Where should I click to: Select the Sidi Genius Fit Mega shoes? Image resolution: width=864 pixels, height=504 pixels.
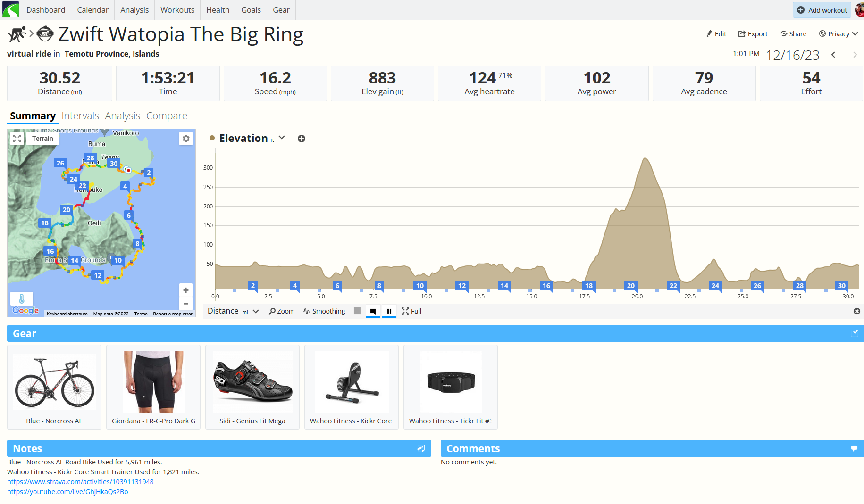click(x=252, y=387)
